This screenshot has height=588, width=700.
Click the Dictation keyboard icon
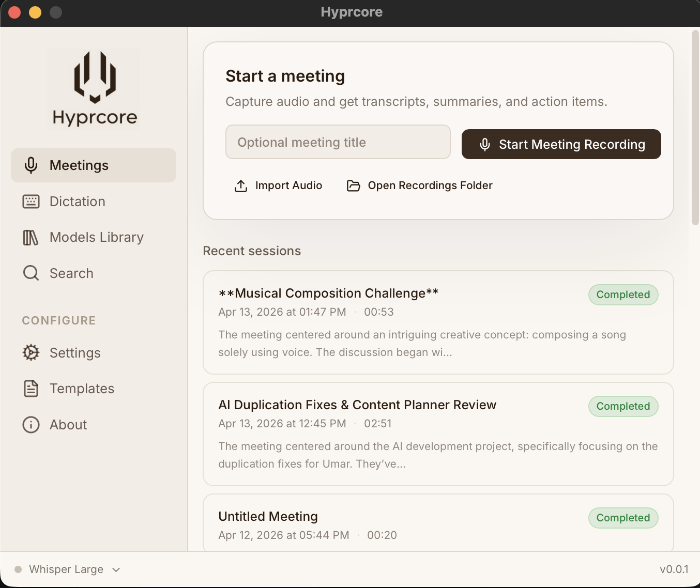pos(31,202)
